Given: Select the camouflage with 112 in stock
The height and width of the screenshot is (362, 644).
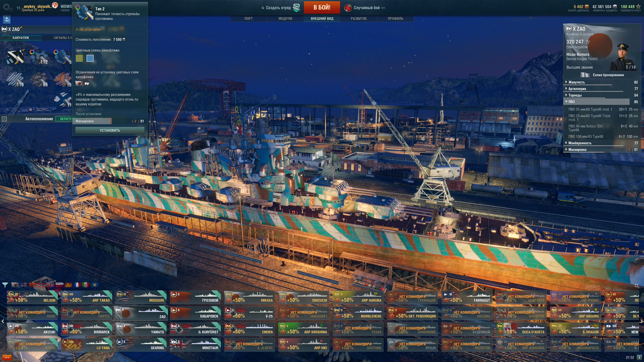Looking at the screenshot, I should coord(39,57).
